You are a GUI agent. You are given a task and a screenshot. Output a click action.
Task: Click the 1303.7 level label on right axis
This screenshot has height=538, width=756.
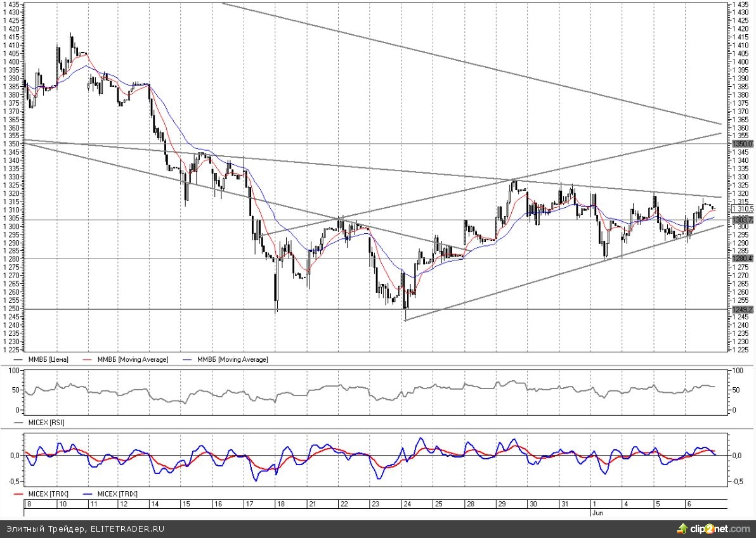coord(741,219)
